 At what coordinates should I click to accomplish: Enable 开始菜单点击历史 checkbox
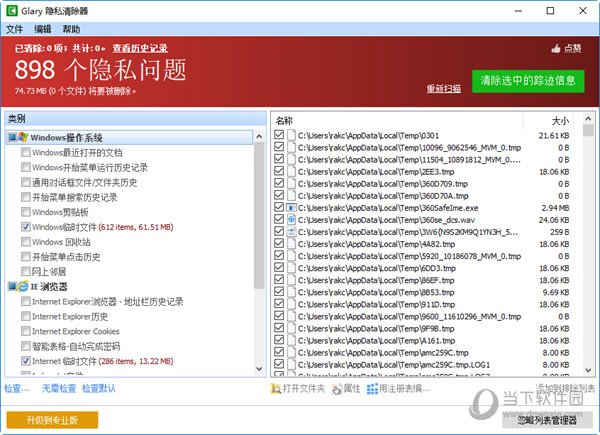pyautogui.click(x=26, y=257)
